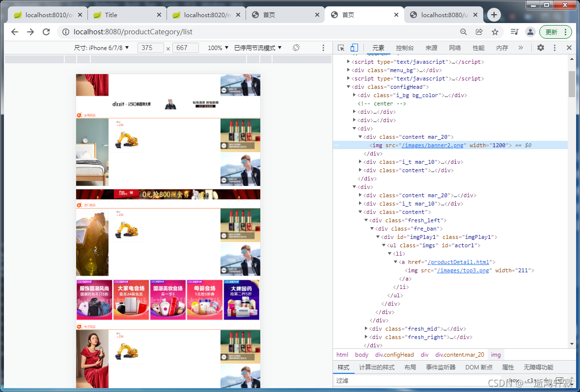
Task: Expand the div class="i_bg bg_color" node
Action: pos(355,95)
